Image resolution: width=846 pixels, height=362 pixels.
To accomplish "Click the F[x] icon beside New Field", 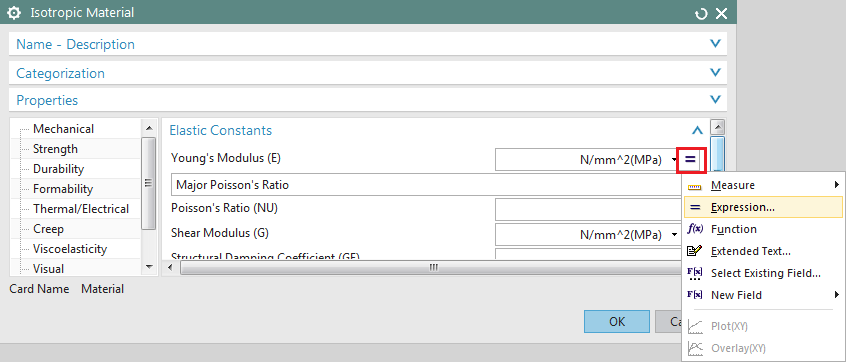I will [695, 295].
